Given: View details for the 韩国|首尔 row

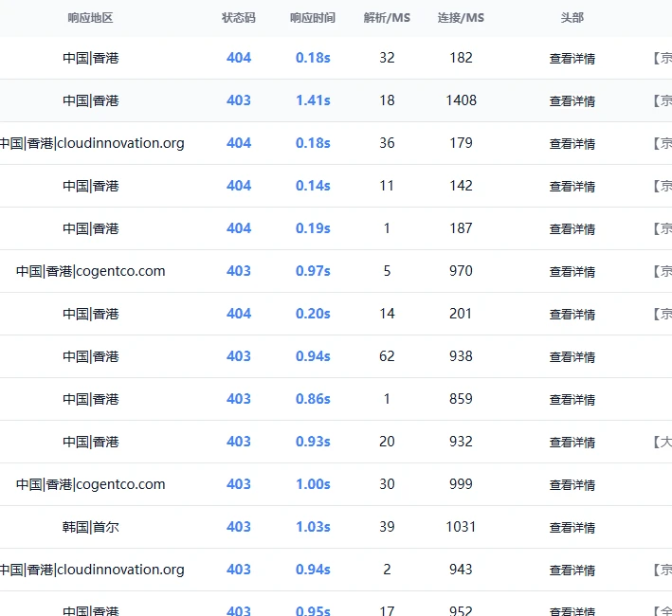Looking at the screenshot, I should click(572, 528).
